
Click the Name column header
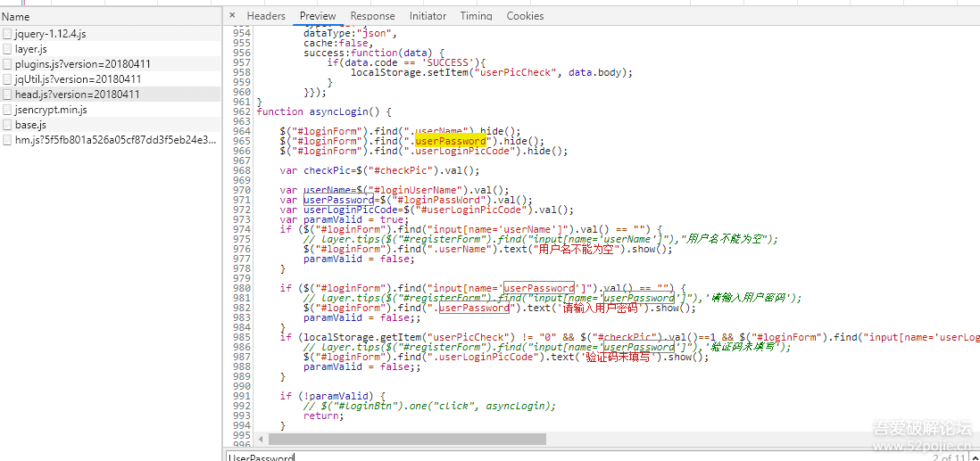tap(110, 17)
